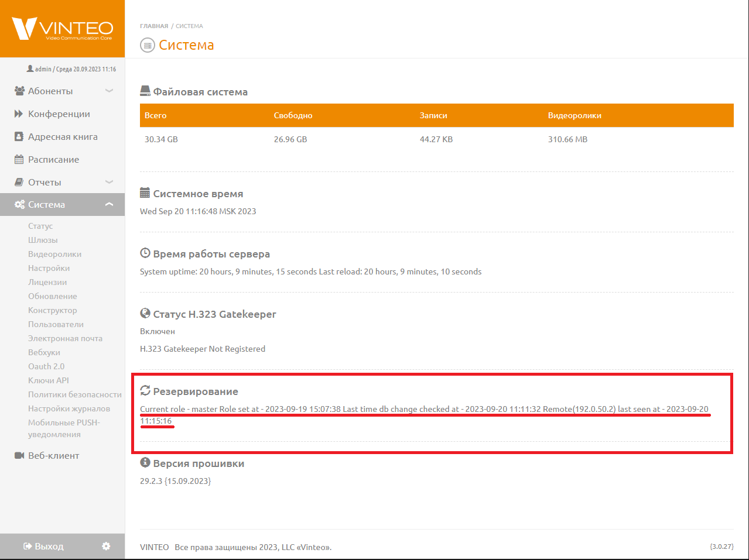Collapse the Система menu chevron

point(109,204)
